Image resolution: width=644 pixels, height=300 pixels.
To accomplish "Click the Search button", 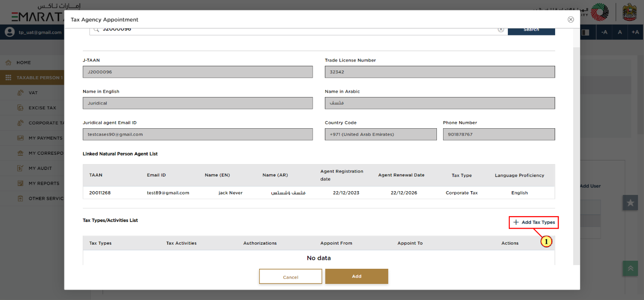I will click(531, 30).
